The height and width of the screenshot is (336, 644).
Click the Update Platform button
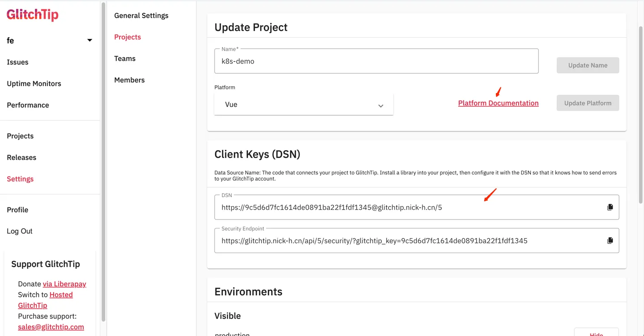click(588, 103)
